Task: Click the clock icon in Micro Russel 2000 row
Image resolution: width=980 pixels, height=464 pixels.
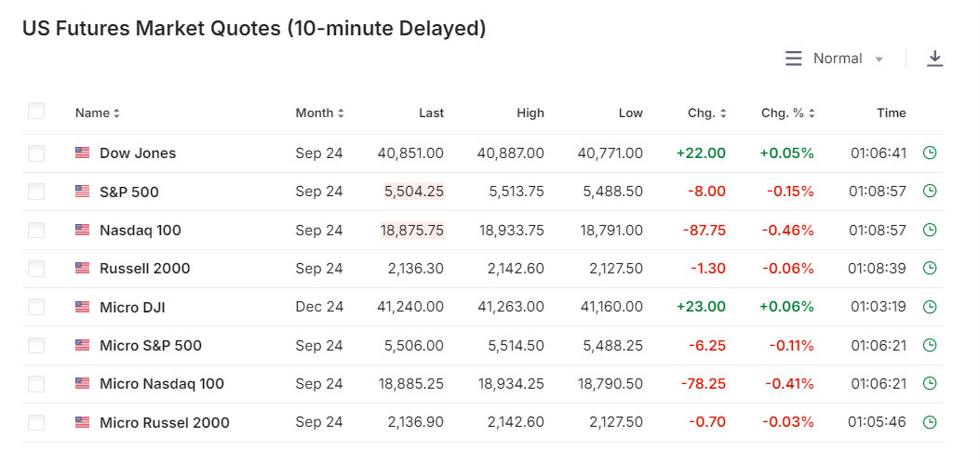Action: 929,422
